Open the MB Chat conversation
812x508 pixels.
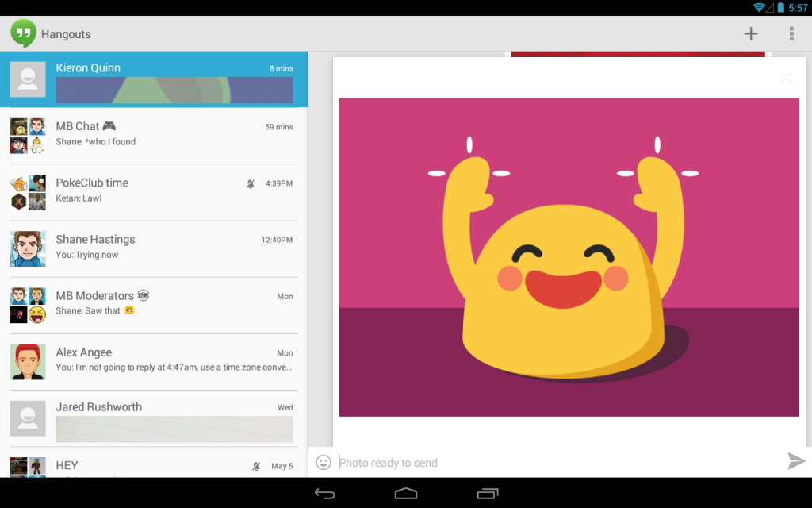click(x=155, y=136)
